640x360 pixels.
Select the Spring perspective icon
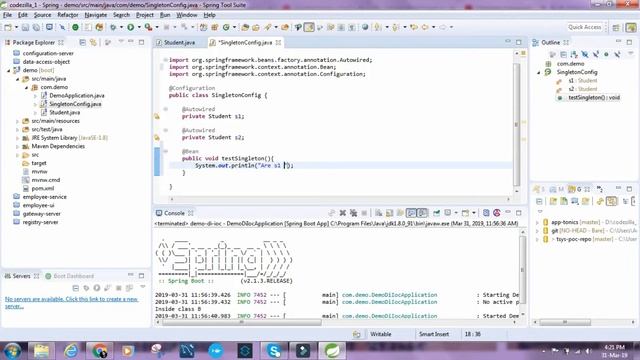coord(631,27)
